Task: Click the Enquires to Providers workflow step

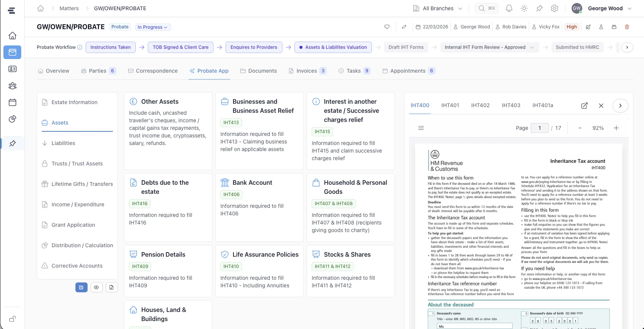Action: coord(254,47)
